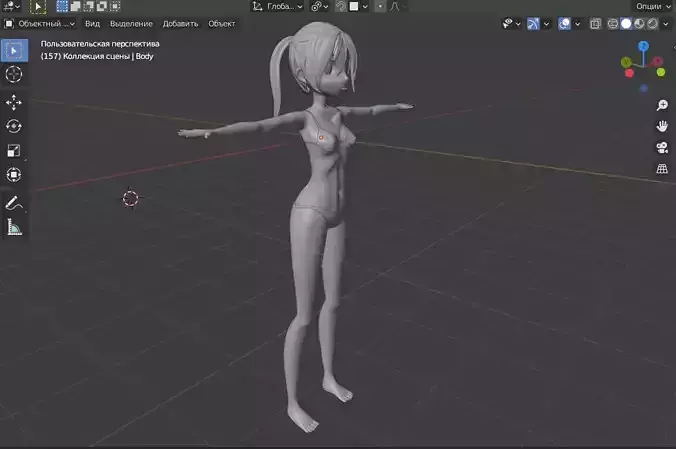
Task: Choose Extend selection mode icon
Action: click(75, 6)
